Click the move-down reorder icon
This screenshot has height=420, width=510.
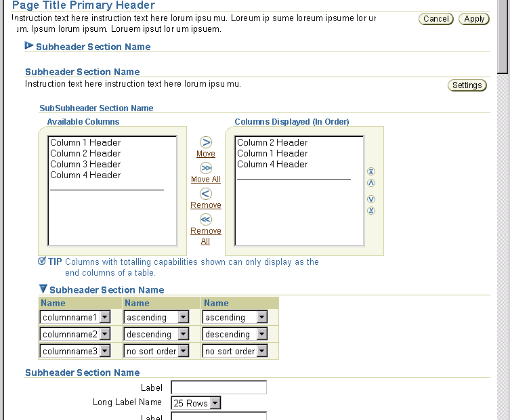click(x=371, y=199)
